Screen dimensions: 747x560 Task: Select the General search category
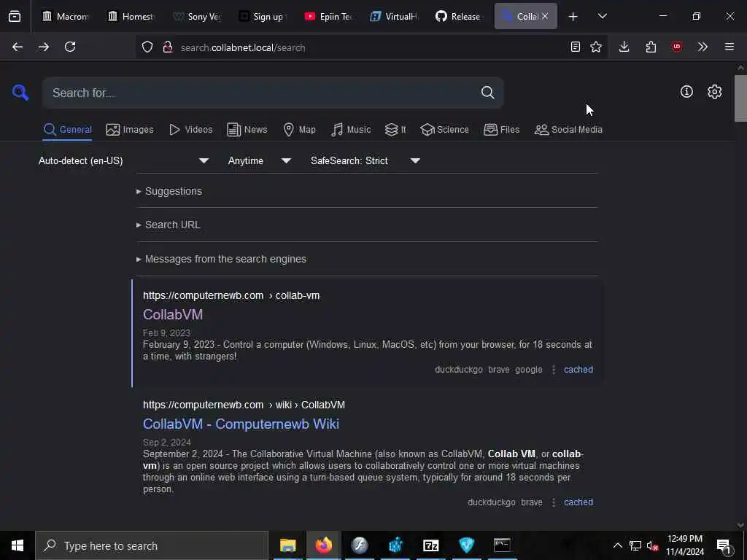click(x=67, y=130)
